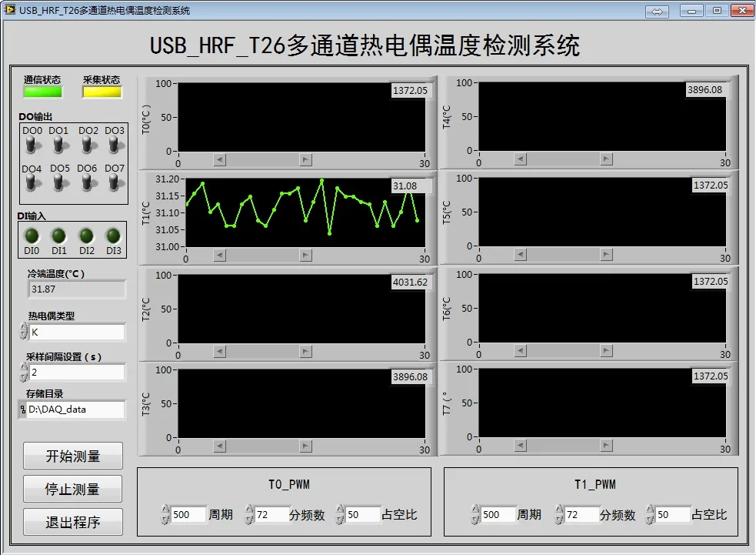Click the T1_PWM 周期 stepper arrows
The height and width of the screenshot is (555, 756).
pyautogui.click(x=475, y=514)
